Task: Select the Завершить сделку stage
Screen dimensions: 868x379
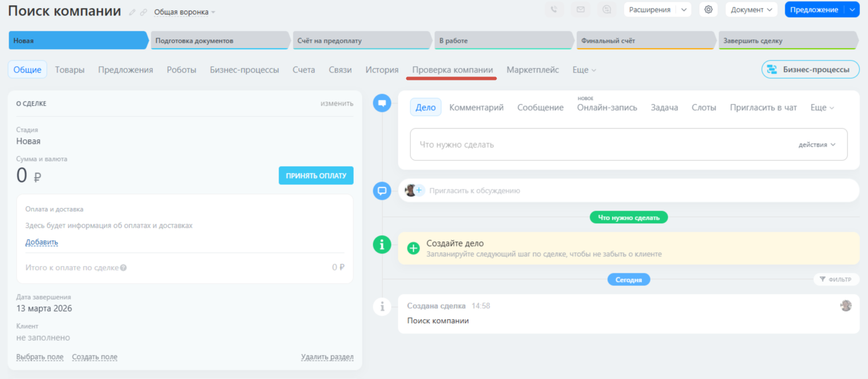Action: pos(788,41)
